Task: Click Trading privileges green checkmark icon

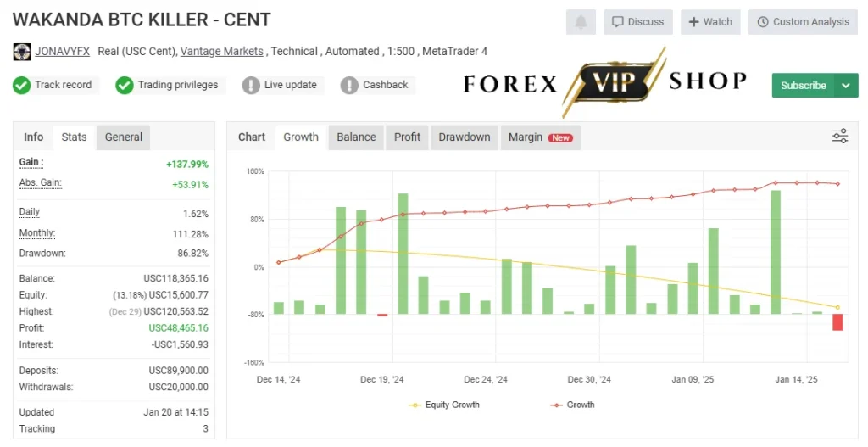Action: (125, 86)
